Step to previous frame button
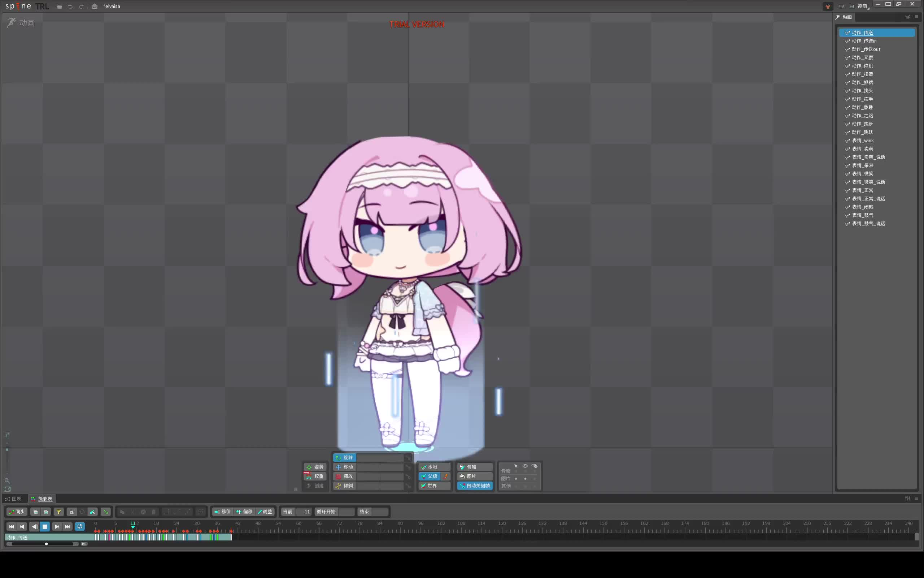 pyautogui.click(x=22, y=527)
